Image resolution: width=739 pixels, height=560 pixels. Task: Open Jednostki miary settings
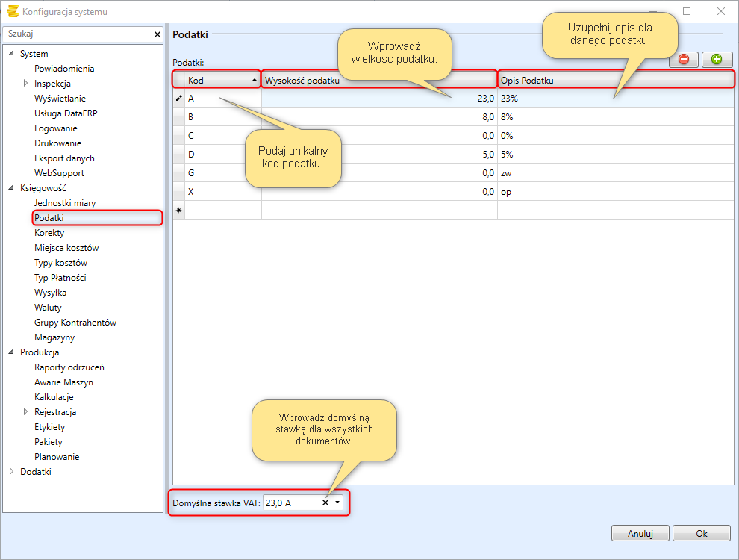click(64, 203)
